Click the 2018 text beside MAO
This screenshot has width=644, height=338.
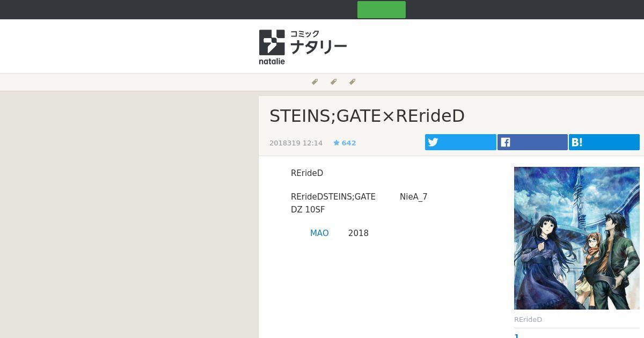pos(358,233)
